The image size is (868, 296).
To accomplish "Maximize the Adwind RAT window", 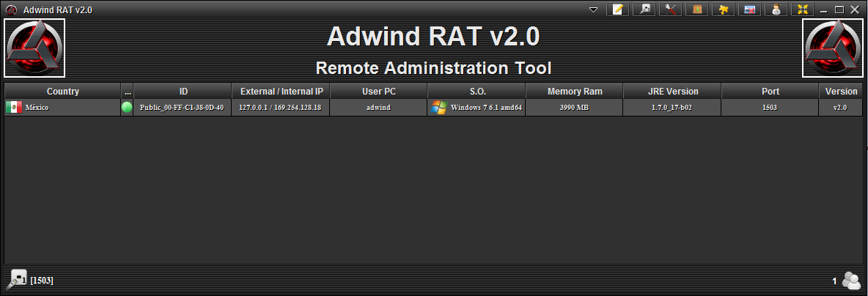I will click(839, 10).
